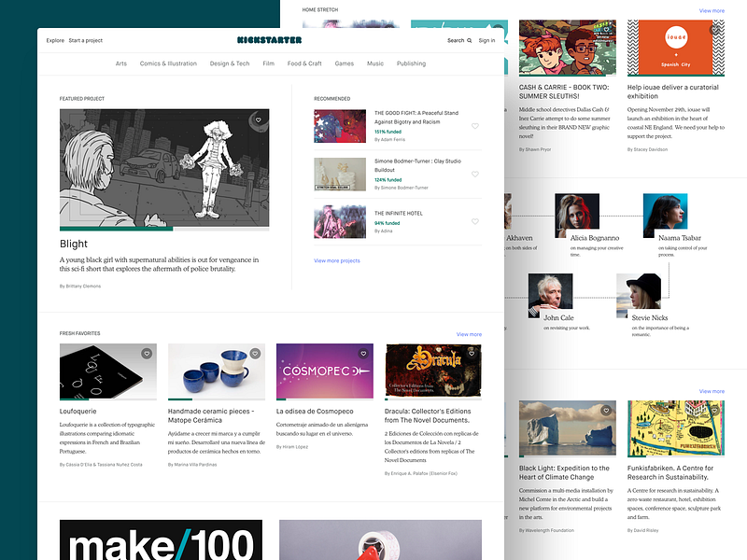Open the Comics & Illustration category
The width and height of the screenshot is (747, 560).
click(168, 63)
